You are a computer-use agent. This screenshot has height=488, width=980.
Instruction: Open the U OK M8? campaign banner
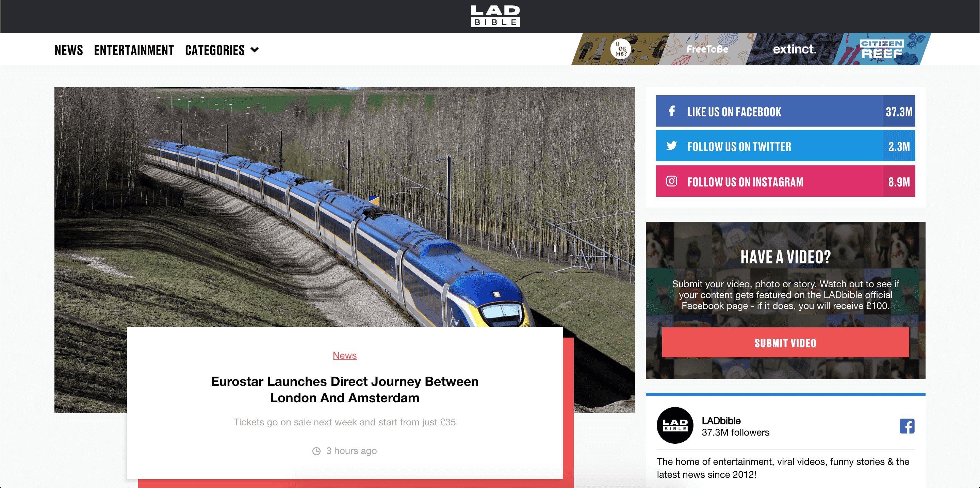point(620,49)
